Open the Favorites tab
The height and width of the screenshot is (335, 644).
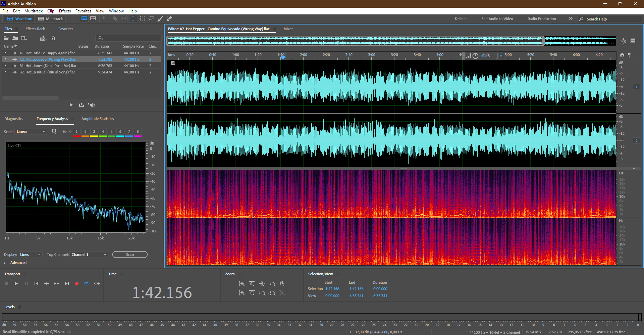[x=66, y=29]
